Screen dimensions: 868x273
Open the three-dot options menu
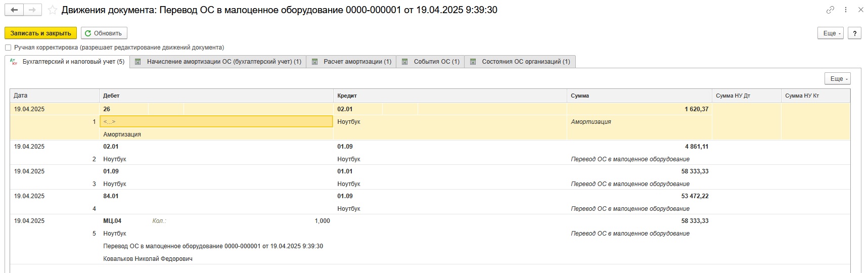pyautogui.click(x=846, y=10)
